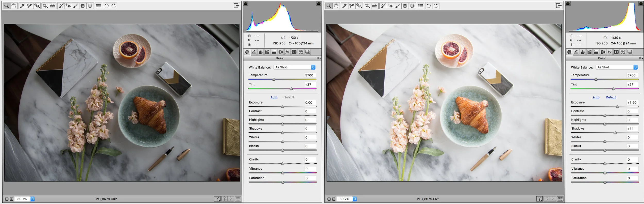
Task: Open White Balance dropdown showing As Shot, right panel
Action: point(617,67)
